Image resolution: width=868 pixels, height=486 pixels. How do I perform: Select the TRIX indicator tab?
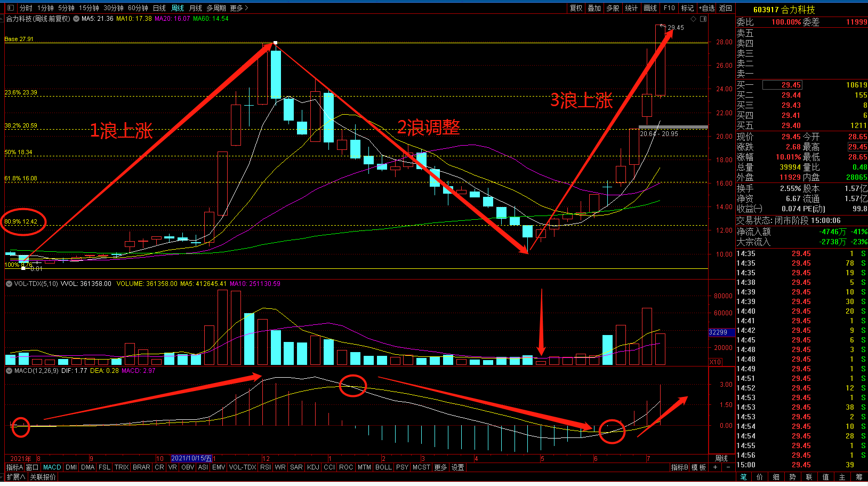click(x=122, y=467)
